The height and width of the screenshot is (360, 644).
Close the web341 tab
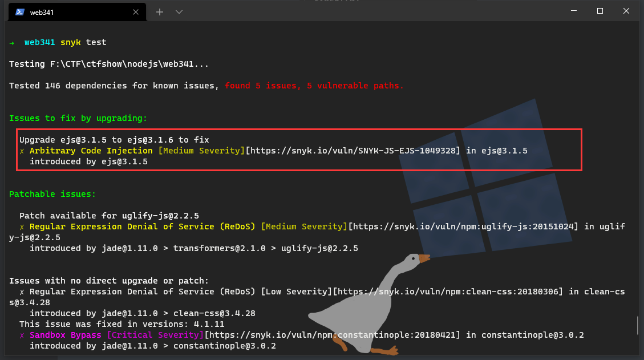pyautogui.click(x=136, y=12)
